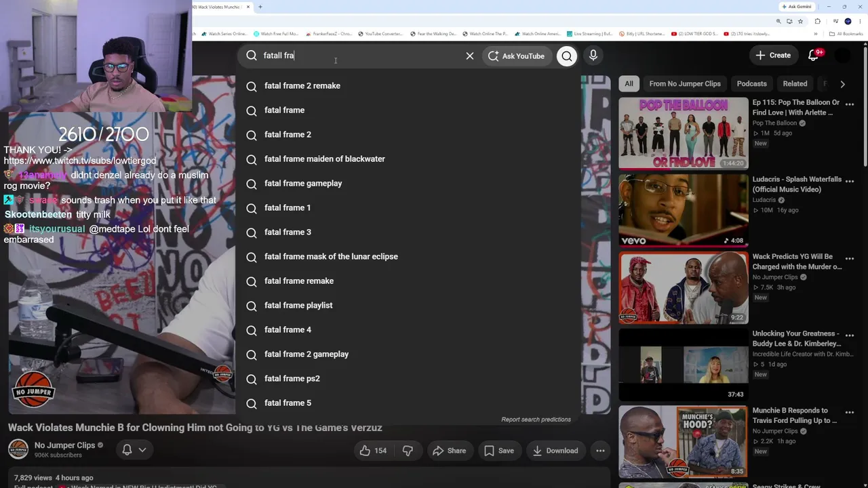This screenshot has width=868, height=488.
Task: Open options menu for 'Wack Predicts YG' video
Action: (x=850, y=258)
